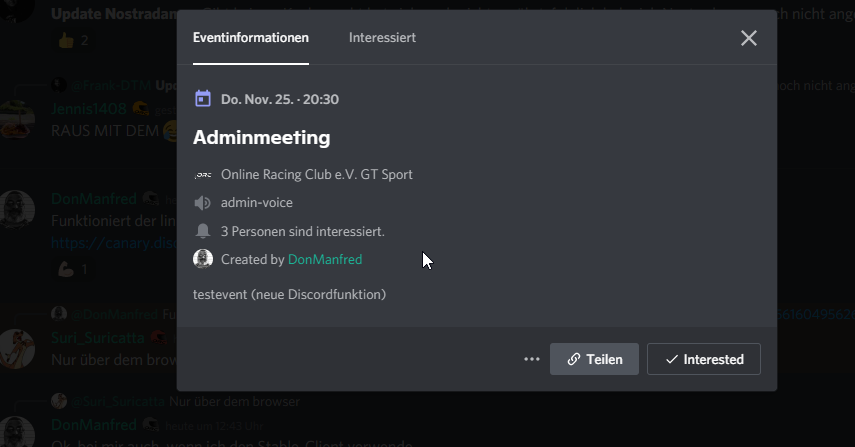Click the speaker icon for admin-voice
This screenshot has height=447, width=855.
click(203, 203)
